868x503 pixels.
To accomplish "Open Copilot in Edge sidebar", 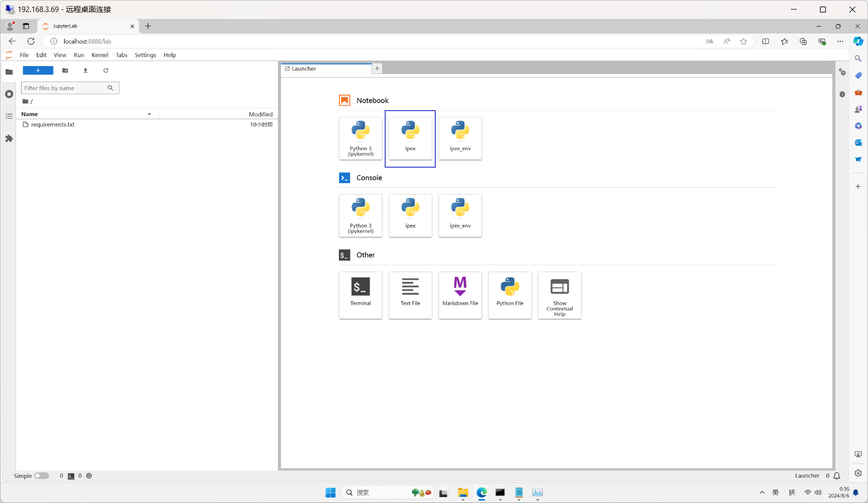I will (x=858, y=42).
